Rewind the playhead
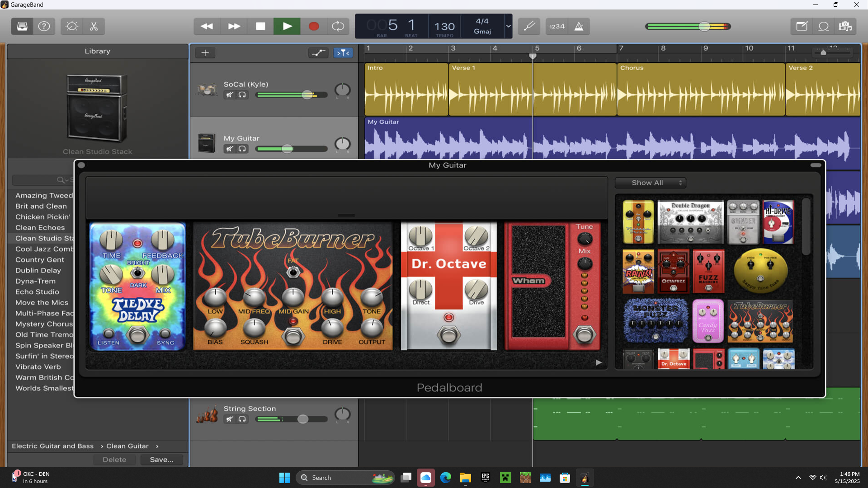 207,26
